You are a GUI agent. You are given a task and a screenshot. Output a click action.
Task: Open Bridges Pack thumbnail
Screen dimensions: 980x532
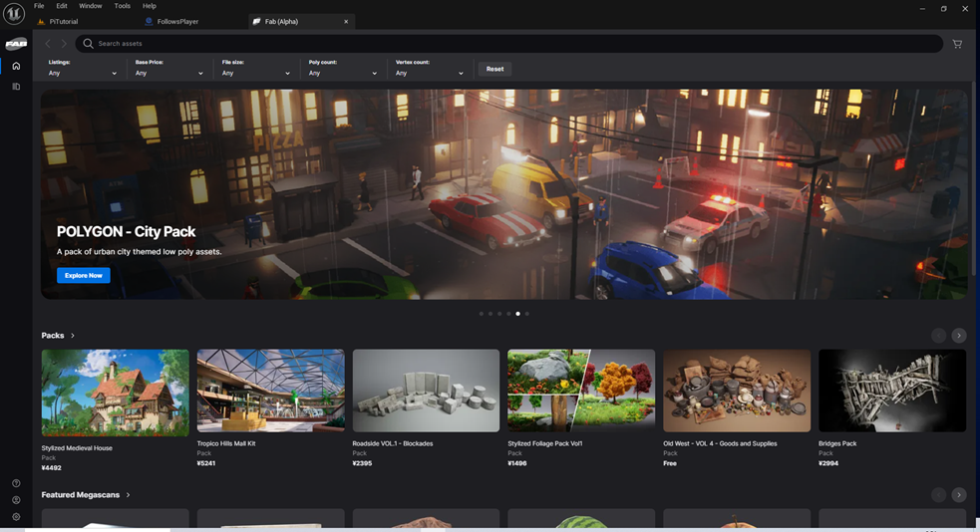coord(892,391)
